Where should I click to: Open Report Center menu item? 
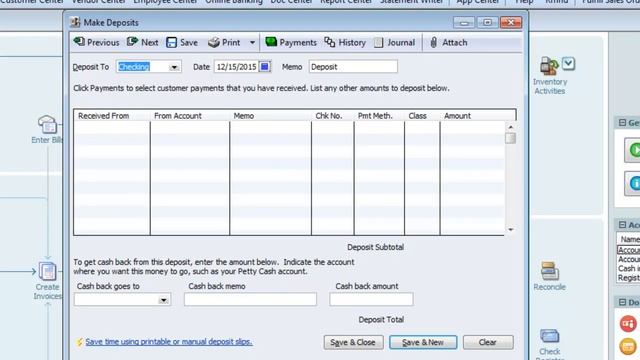346,2
